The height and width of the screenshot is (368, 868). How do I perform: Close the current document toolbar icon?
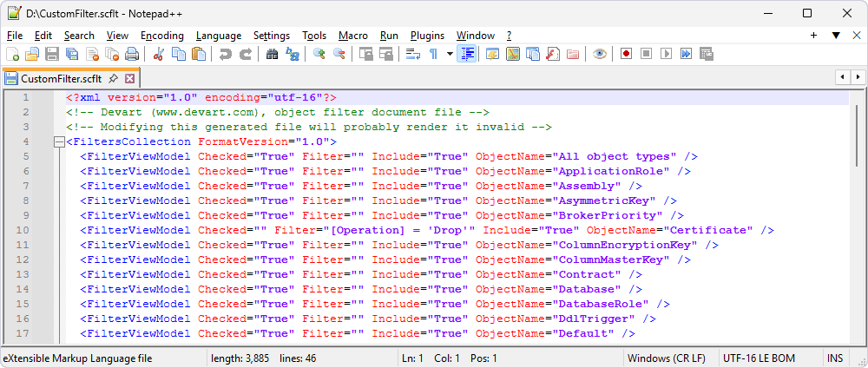point(93,54)
